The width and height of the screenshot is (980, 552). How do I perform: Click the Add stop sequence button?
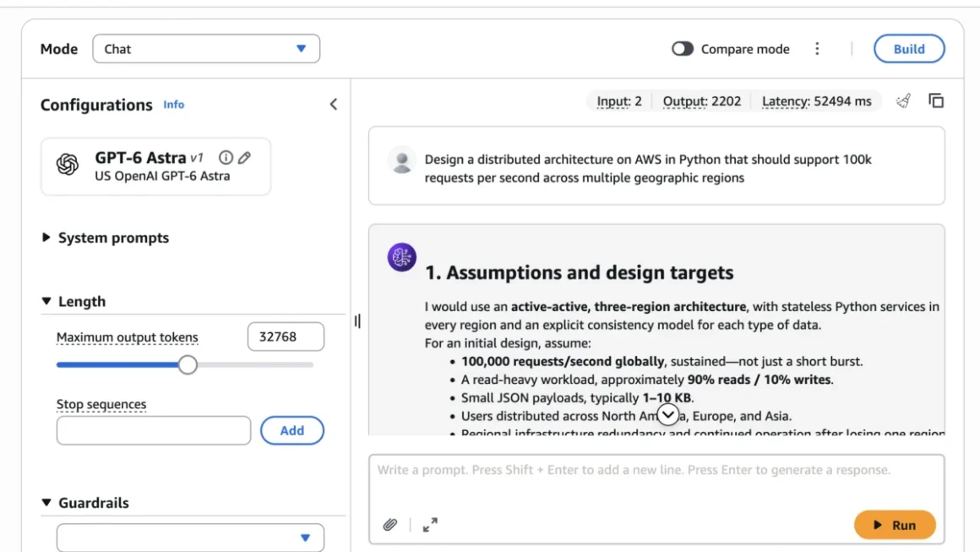(x=291, y=430)
